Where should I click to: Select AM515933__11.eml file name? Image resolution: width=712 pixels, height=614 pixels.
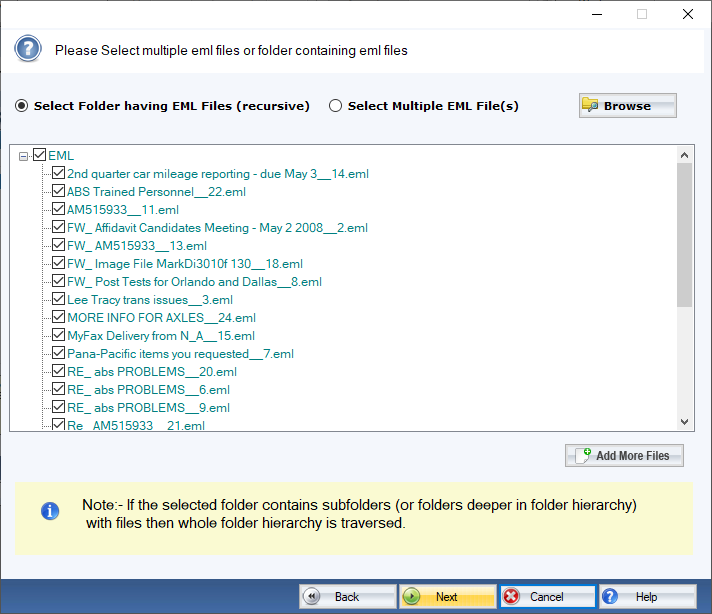[x=123, y=210]
